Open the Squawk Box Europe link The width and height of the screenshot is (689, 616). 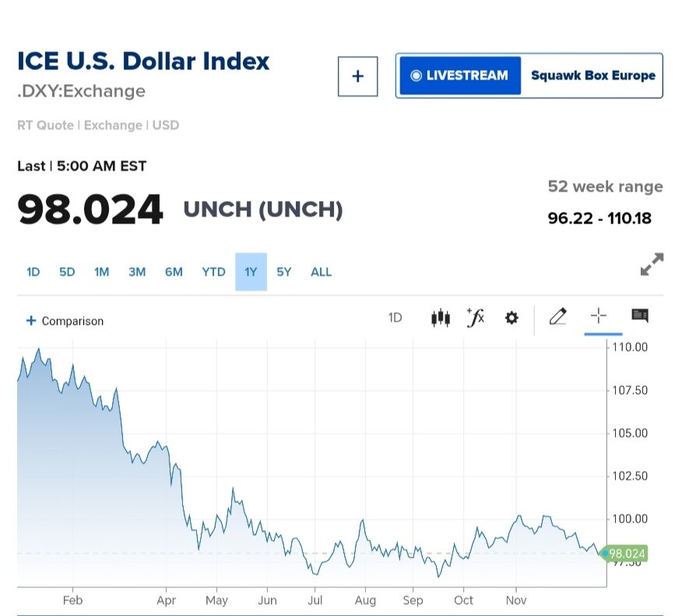coord(592,76)
